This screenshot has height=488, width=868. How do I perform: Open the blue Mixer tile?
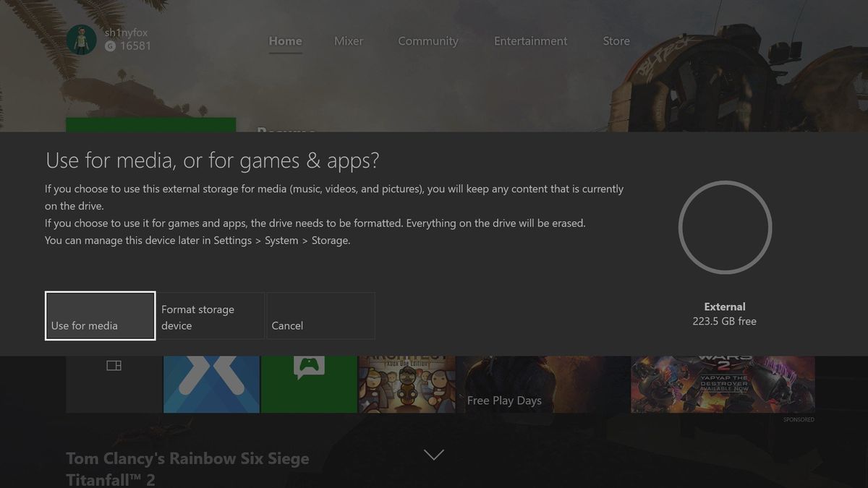[211, 384]
